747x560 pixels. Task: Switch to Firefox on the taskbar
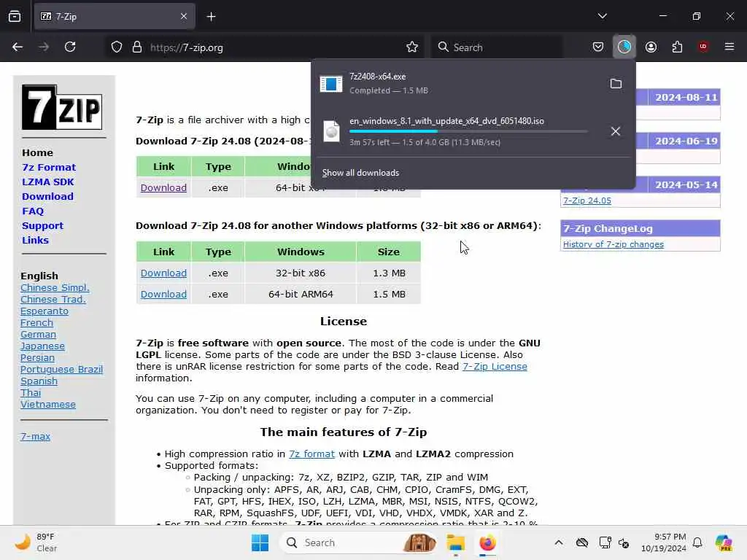pyautogui.click(x=487, y=542)
